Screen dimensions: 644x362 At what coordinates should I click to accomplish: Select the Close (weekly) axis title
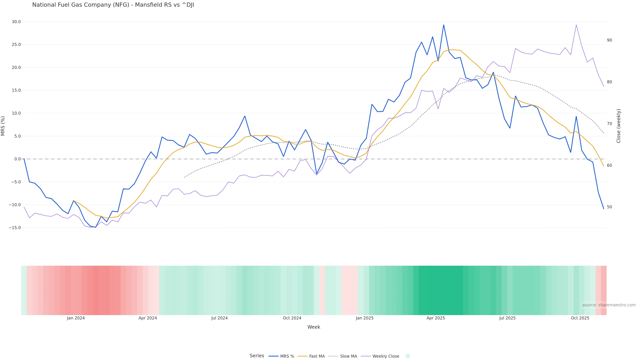pyautogui.click(x=619, y=126)
